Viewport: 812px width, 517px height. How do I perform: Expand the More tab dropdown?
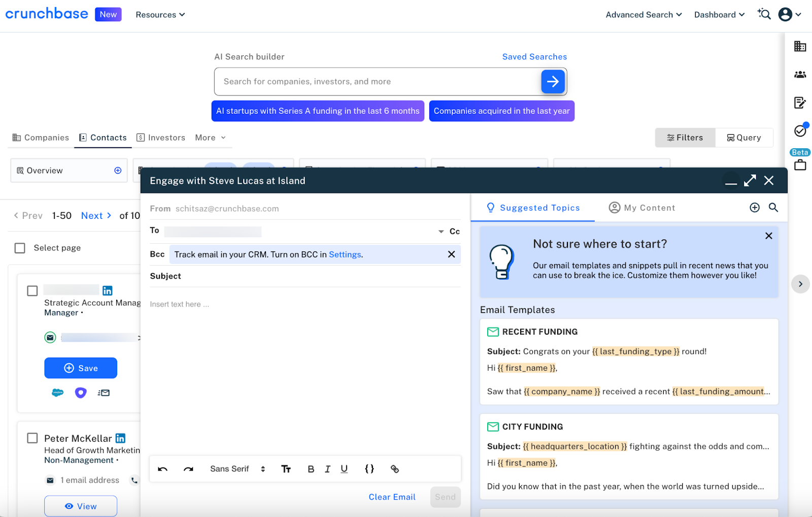tap(211, 138)
